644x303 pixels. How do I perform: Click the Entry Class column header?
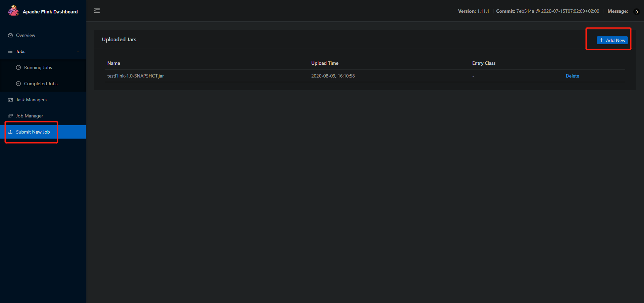tap(484, 63)
